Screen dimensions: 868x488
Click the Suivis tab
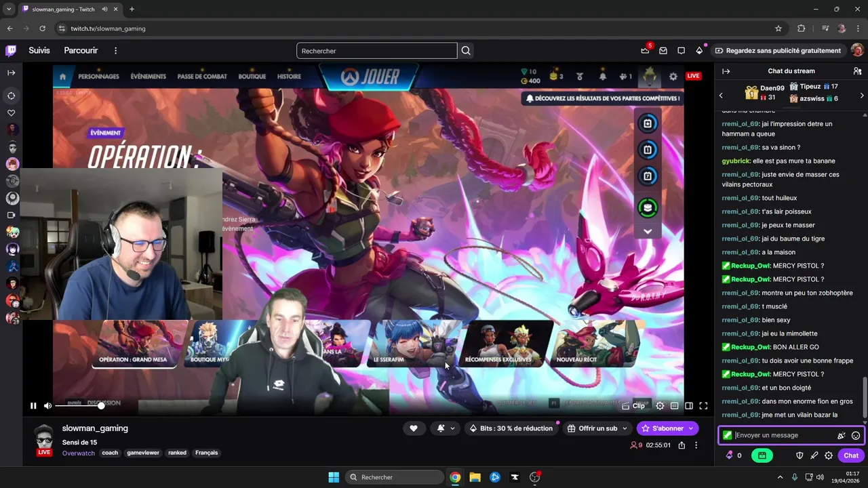[39, 51]
